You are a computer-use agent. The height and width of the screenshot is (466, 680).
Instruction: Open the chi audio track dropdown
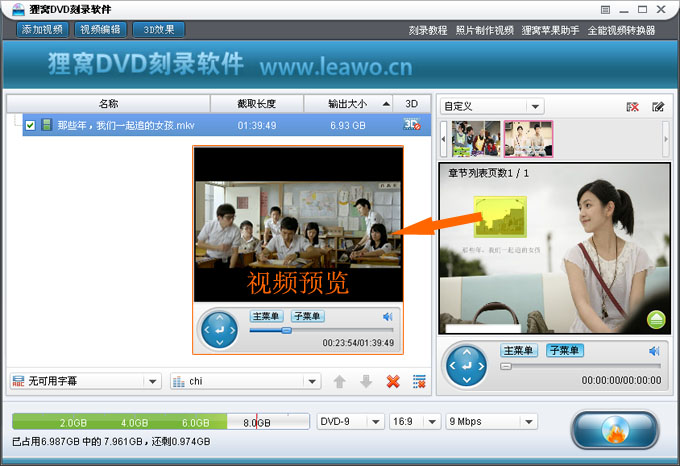pos(245,381)
